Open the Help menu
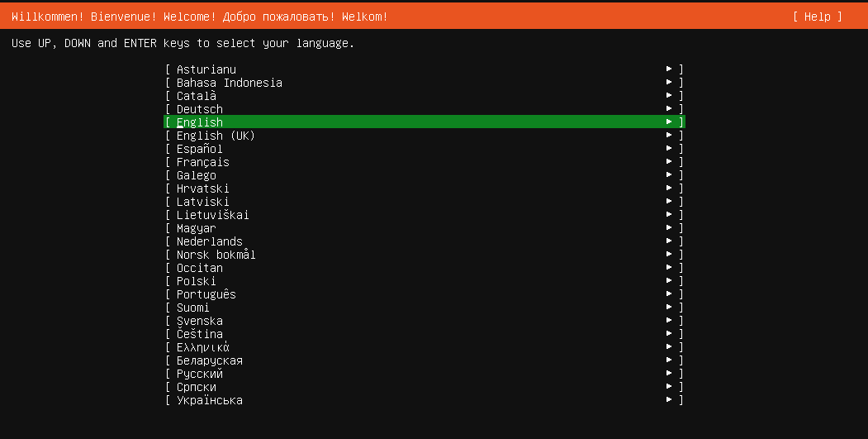This screenshot has height=439, width=868. point(817,17)
